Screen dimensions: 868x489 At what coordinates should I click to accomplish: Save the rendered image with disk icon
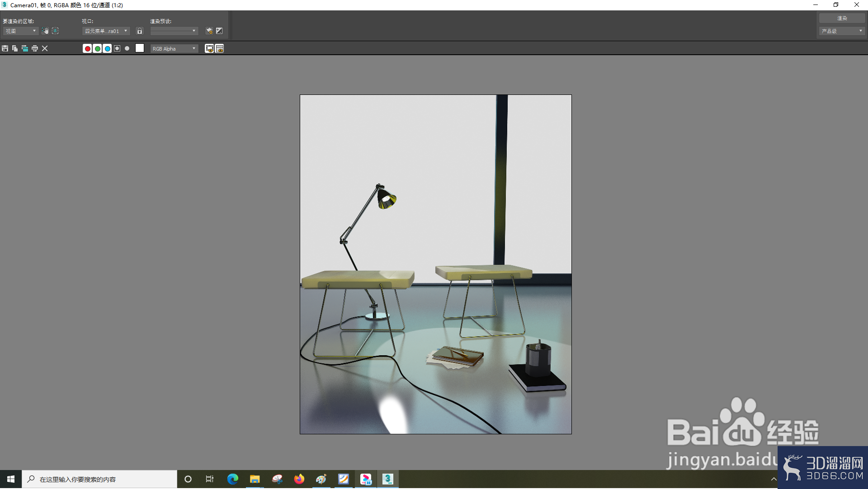point(5,49)
